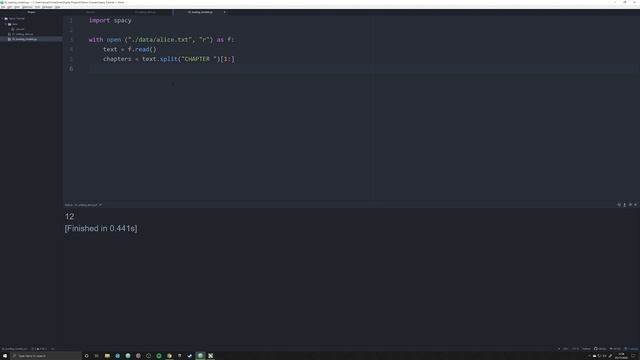Open the Packages menu
This screenshot has height=360, width=640.
pos(47,7)
